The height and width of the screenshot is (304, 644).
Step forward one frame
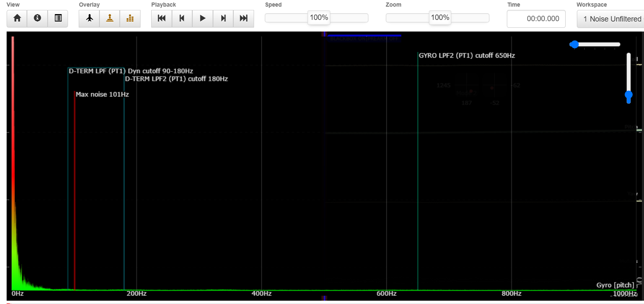pyautogui.click(x=223, y=18)
